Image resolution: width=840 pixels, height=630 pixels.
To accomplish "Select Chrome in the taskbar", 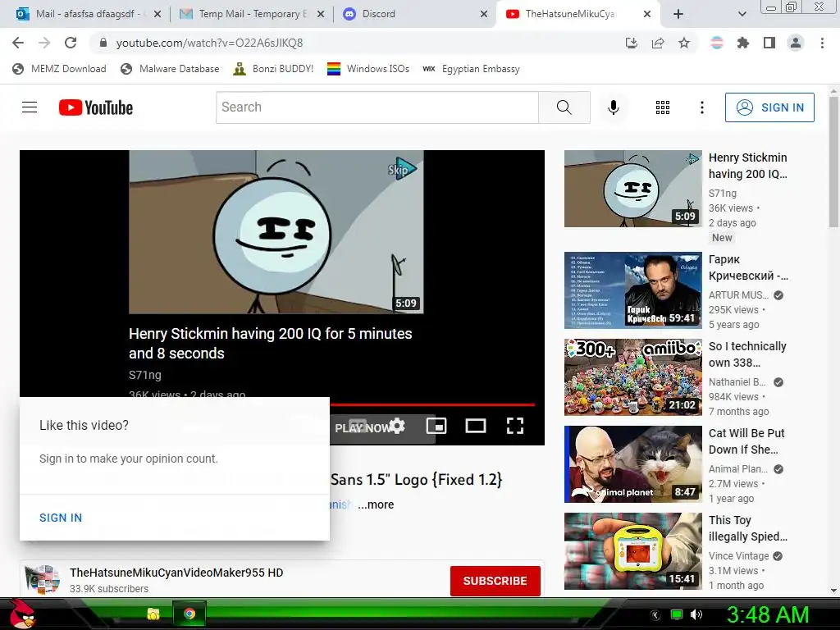I will pos(189,614).
